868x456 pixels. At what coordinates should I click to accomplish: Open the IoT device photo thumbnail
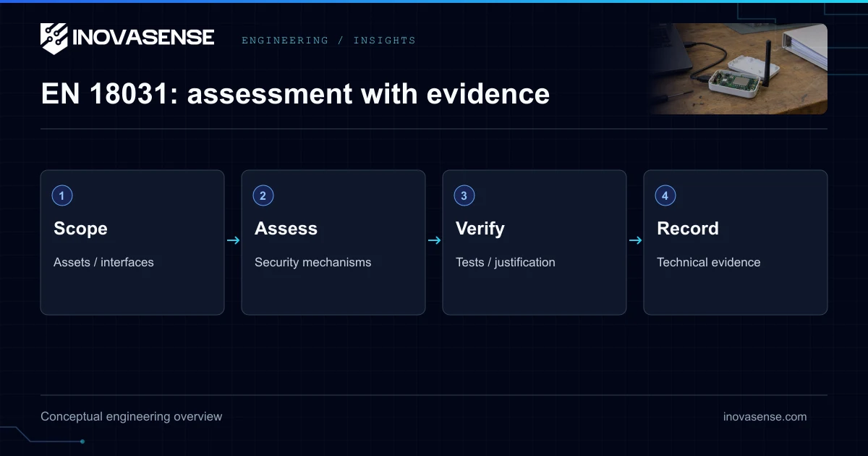(739, 69)
